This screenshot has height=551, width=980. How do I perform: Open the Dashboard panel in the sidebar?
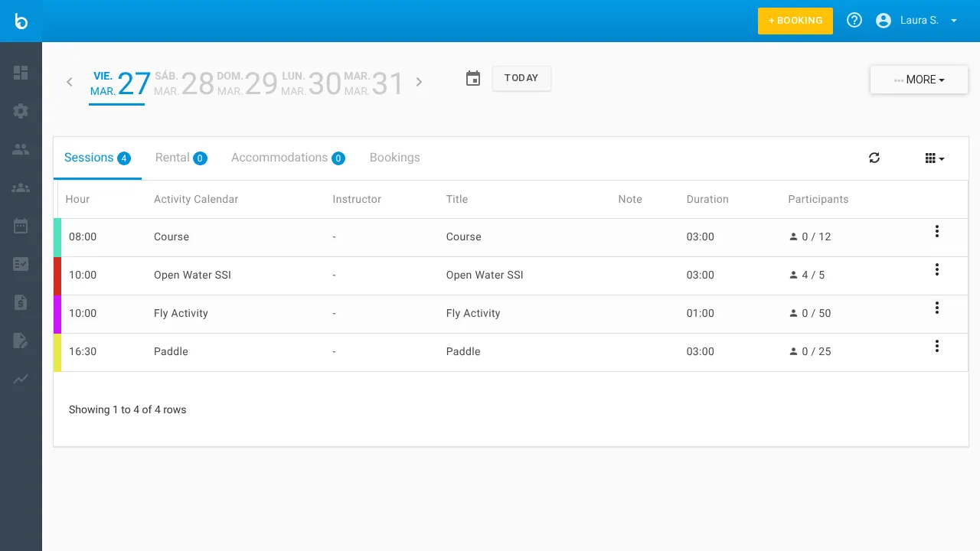(21, 73)
